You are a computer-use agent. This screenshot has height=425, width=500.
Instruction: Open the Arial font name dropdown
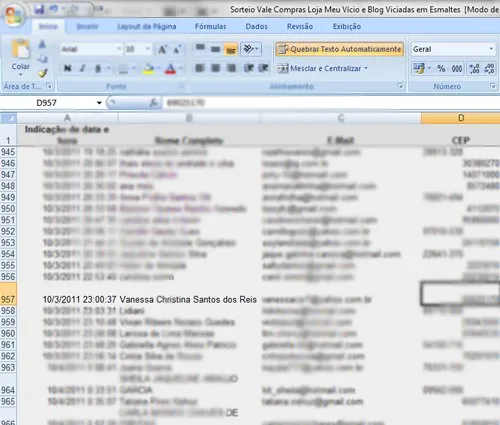119,49
